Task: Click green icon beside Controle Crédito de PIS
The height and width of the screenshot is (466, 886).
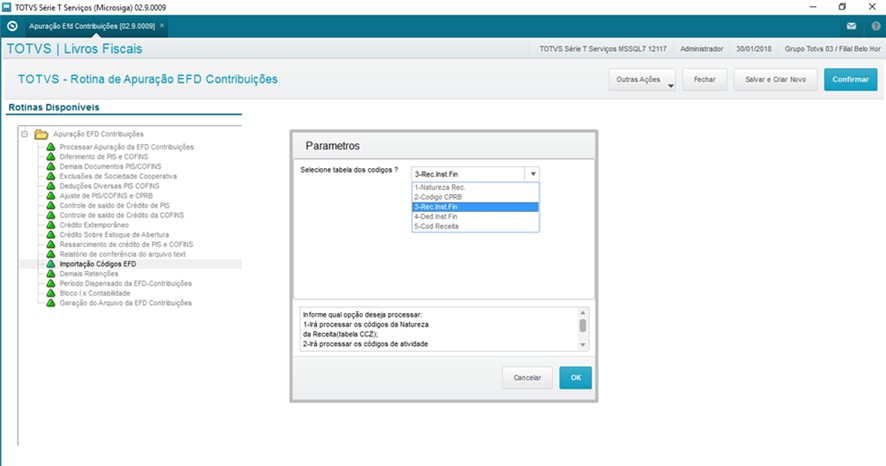Action: click(51, 206)
